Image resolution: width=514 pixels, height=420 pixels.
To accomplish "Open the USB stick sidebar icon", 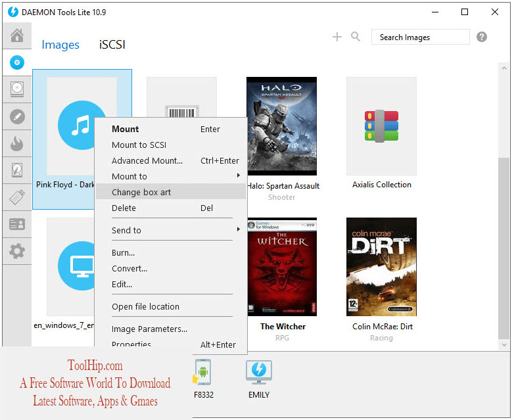I will [x=17, y=197].
